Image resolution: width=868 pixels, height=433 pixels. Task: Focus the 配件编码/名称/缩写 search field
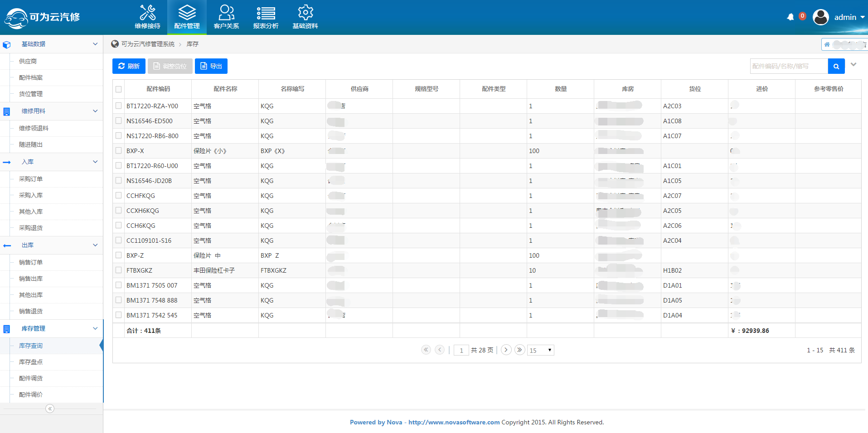(788, 66)
